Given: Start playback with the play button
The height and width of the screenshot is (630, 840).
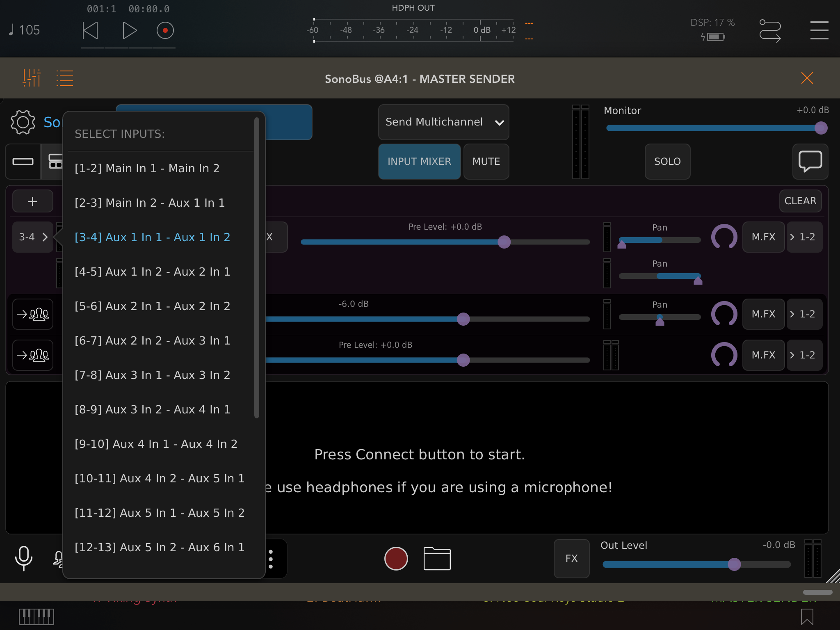Looking at the screenshot, I should pyautogui.click(x=130, y=30).
